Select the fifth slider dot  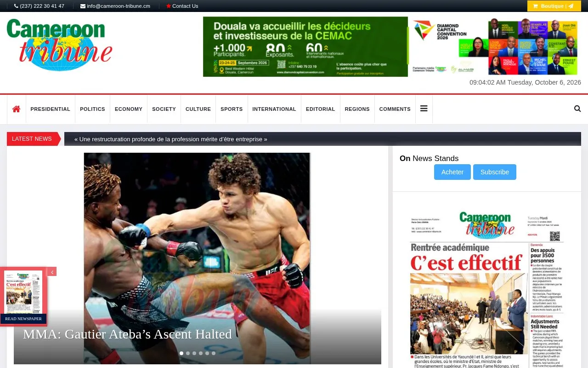(x=207, y=353)
